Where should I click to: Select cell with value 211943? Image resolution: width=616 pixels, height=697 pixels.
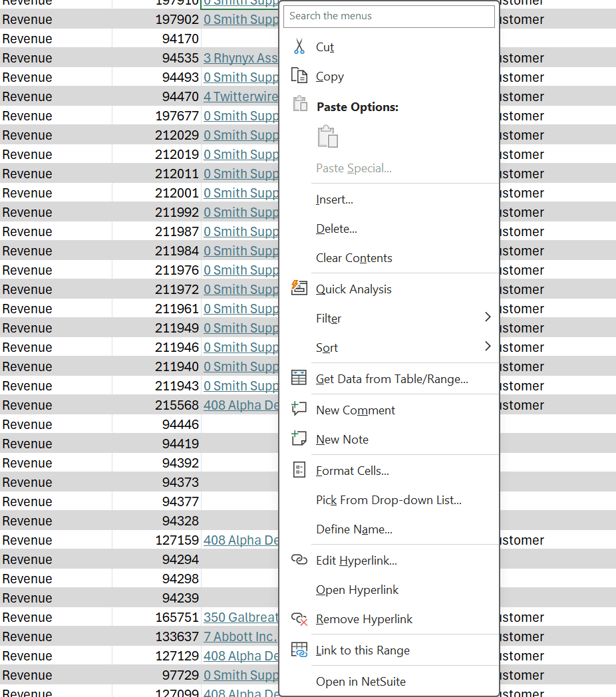tap(156, 386)
